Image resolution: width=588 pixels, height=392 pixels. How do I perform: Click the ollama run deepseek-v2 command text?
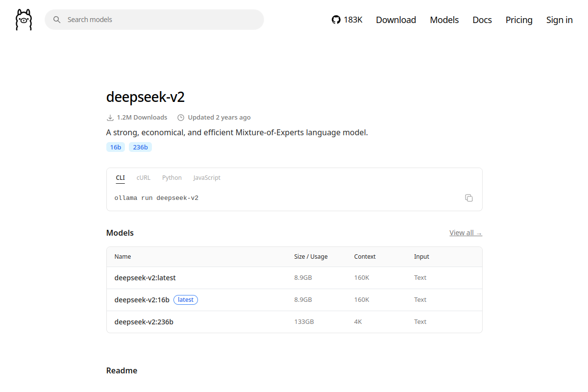156,198
